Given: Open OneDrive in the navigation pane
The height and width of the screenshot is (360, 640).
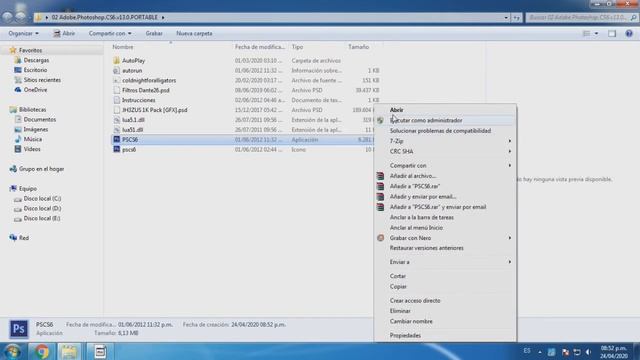Looking at the screenshot, I should [x=35, y=90].
